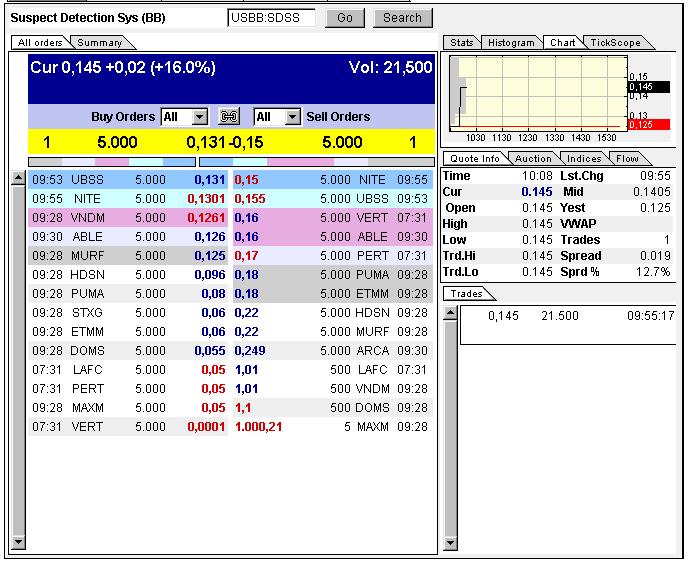Screen dimensions: 688x562
Task: Open the Indices tab
Action: (x=584, y=158)
